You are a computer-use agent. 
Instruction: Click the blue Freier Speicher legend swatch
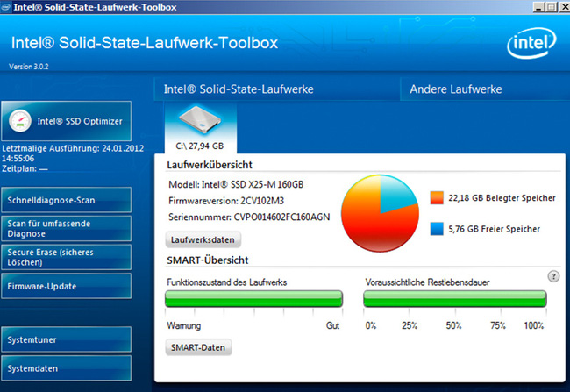point(437,229)
